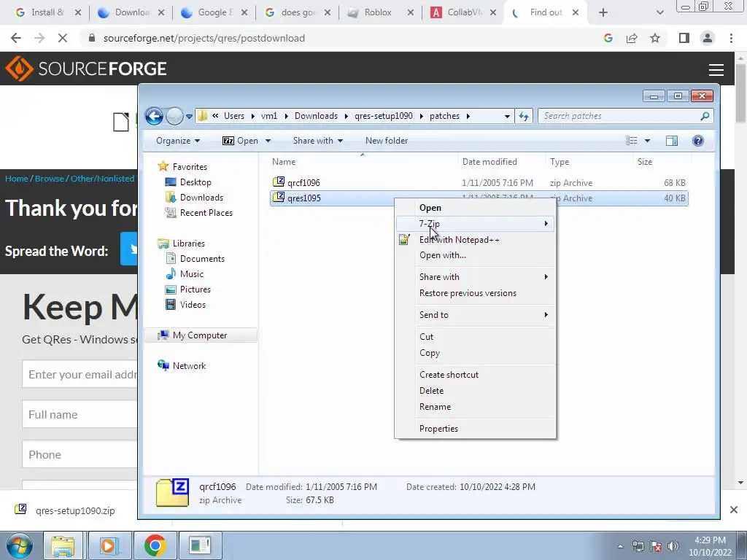Open a new Chrome tab
The height and width of the screenshot is (560, 747).
pyautogui.click(x=603, y=12)
